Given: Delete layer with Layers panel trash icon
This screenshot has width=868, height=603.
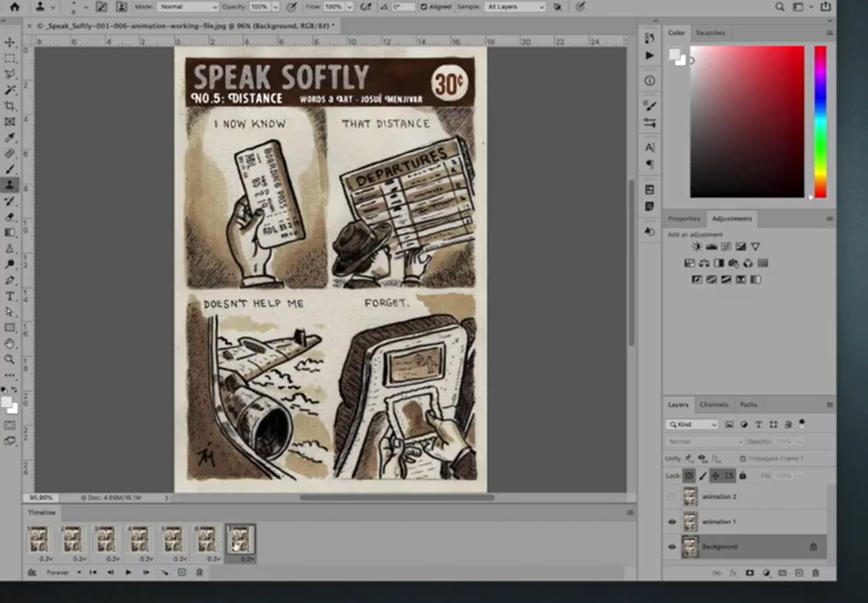Looking at the screenshot, I should [x=816, y=573].
